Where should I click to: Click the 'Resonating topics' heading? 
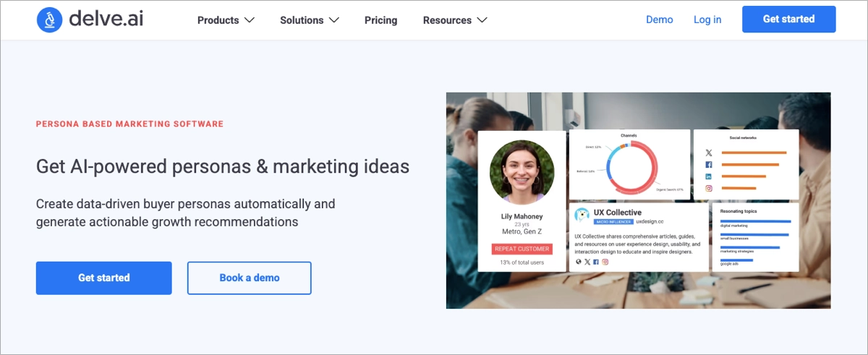pyautogui.click(x=739, y=211)
